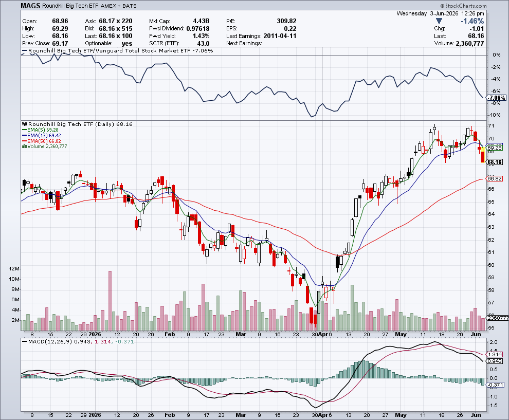The width and height of the screenshot is (509, 420).
Task: Click the StockCharts.com copyright label
Action: click(464, 6)
